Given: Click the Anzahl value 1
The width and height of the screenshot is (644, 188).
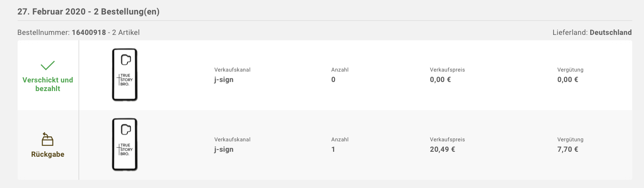Looking at the screenshot, I should [334, 149].
